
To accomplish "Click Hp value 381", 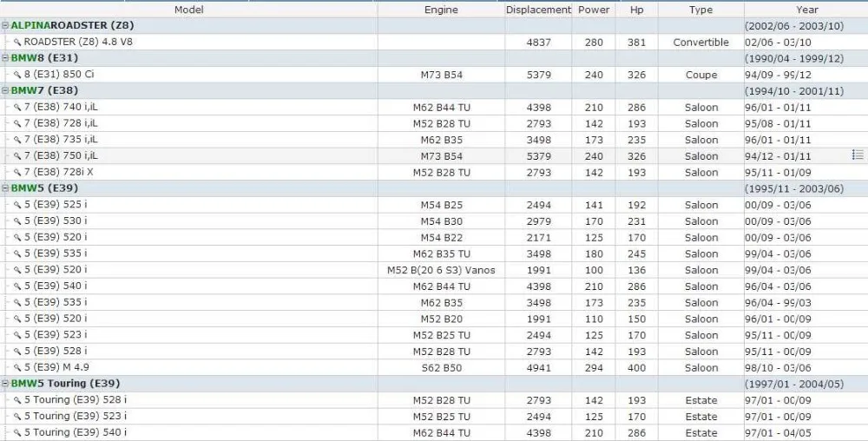I will click(x=636, y=42).
